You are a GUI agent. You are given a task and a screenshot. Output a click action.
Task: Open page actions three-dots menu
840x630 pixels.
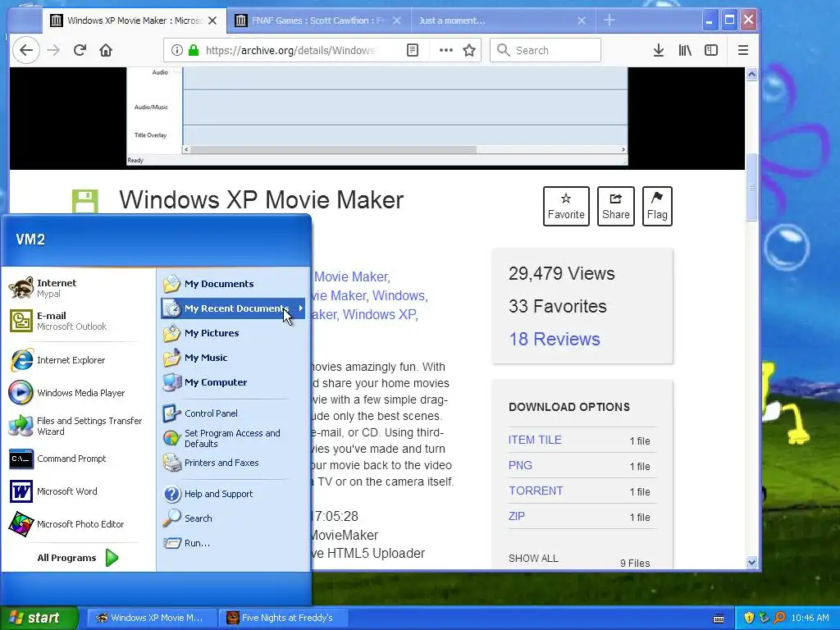pos(445,50)
